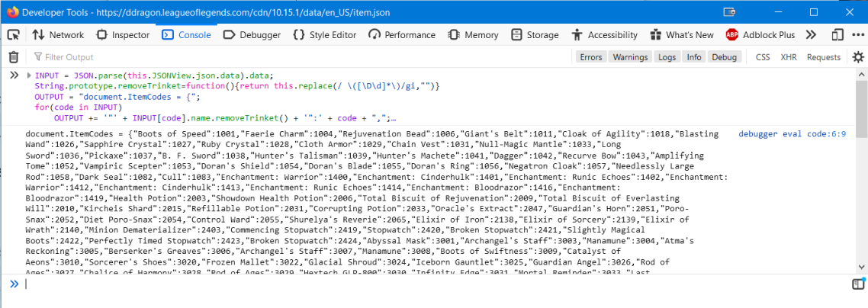Click the funnel icon in filter box
This screenshot has height=308, width=868.
[x=37, y=57]
